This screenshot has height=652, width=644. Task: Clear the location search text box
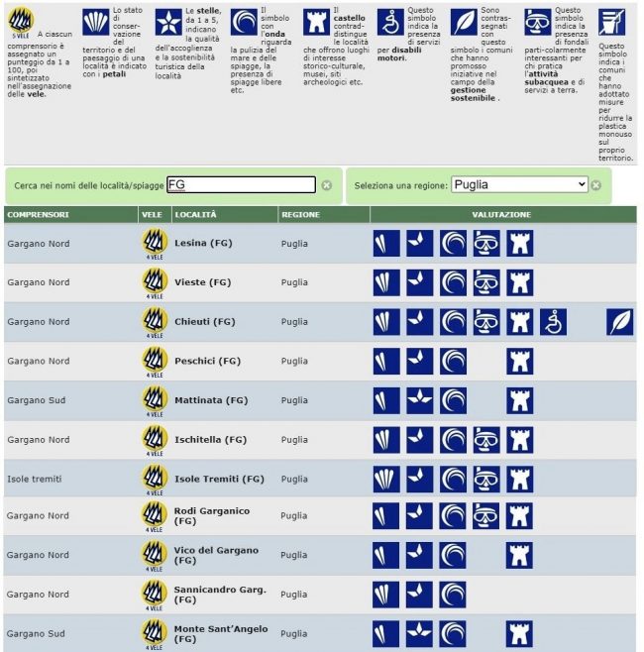pyautogui.click(x=326, y=185)
